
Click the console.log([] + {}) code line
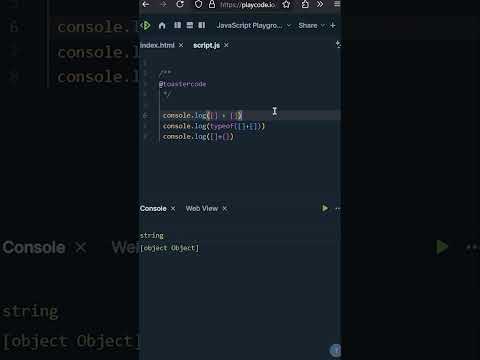202,116
